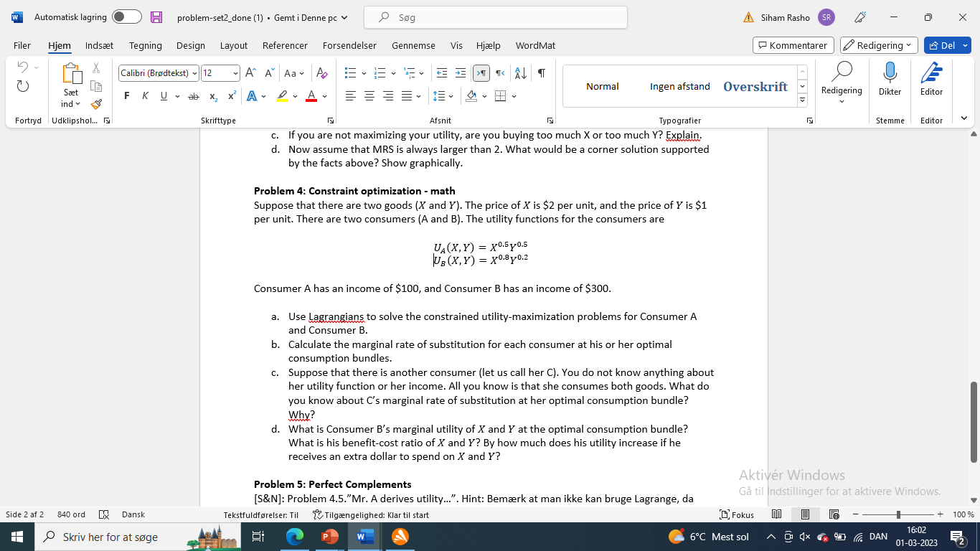Toggle paragraph marks visibility with ¶

coord(540,72)
